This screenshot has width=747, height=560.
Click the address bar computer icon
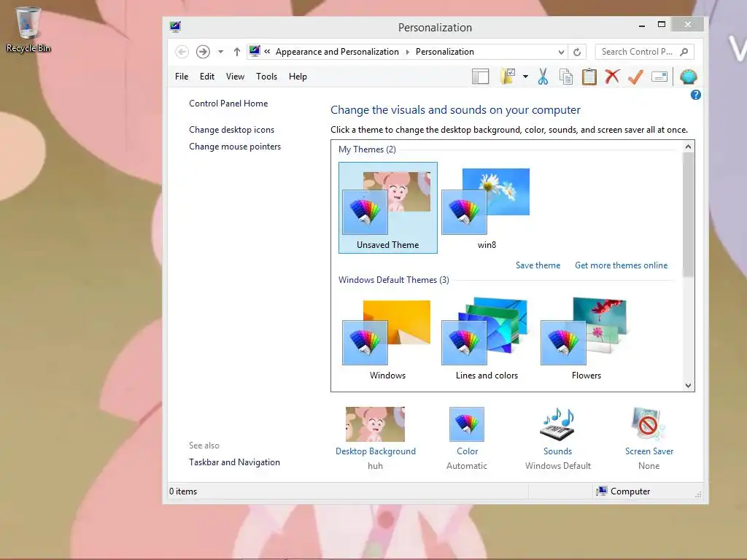point(255,51)
